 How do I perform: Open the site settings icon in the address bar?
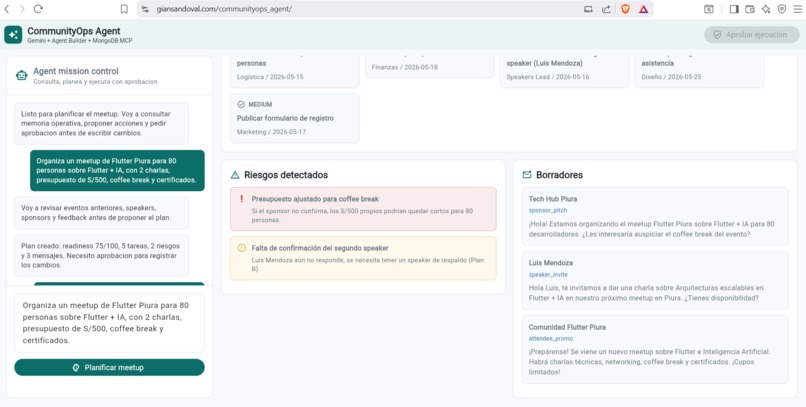(145, 9)
